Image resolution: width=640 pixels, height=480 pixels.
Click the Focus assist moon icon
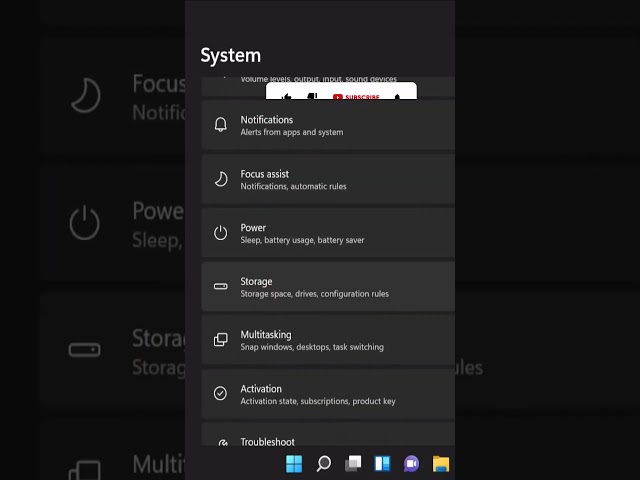tap(221, 179)
